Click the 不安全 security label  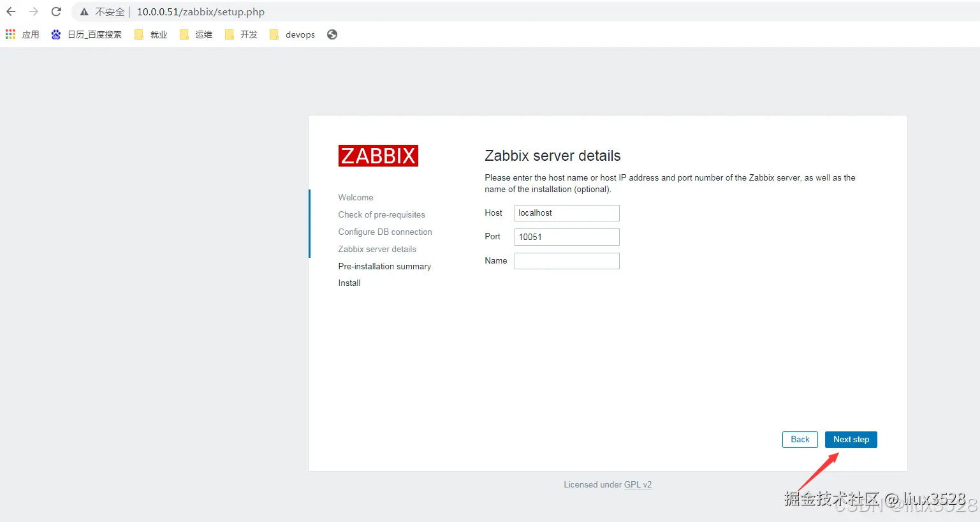110,12
